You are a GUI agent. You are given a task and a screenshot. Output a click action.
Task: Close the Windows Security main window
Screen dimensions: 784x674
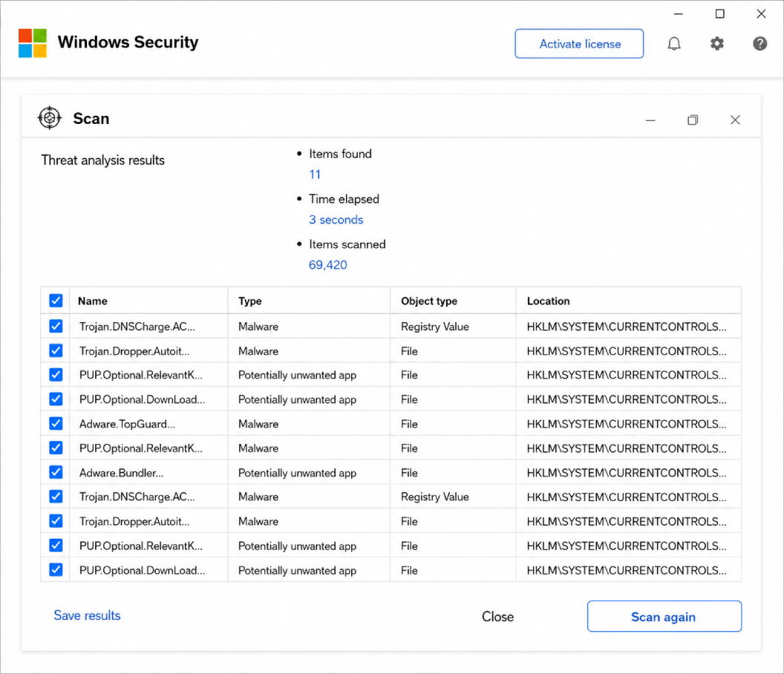coord(761,14)
